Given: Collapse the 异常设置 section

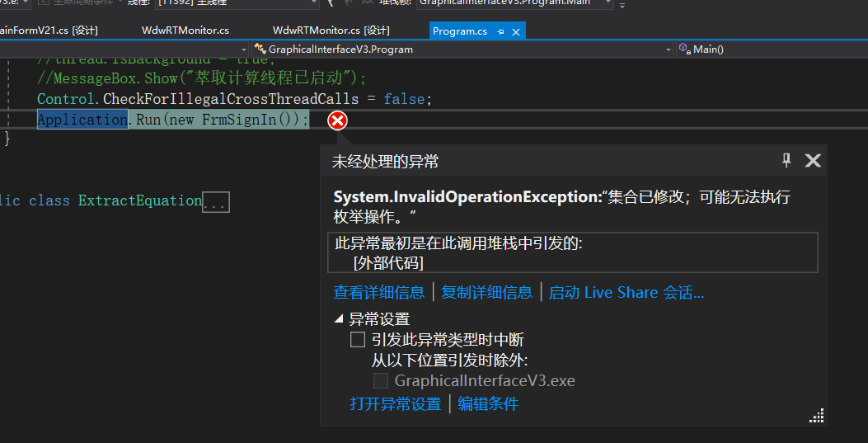Looking at the screenshot, I should [338, 319].
